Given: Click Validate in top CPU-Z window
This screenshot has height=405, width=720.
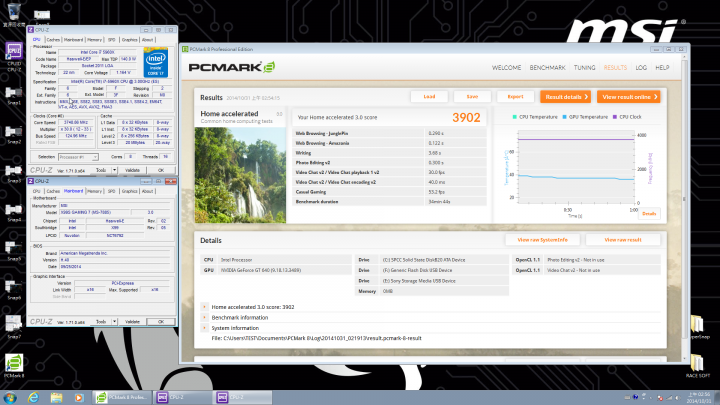Looking at the screenshot, I should pos(132,170).
